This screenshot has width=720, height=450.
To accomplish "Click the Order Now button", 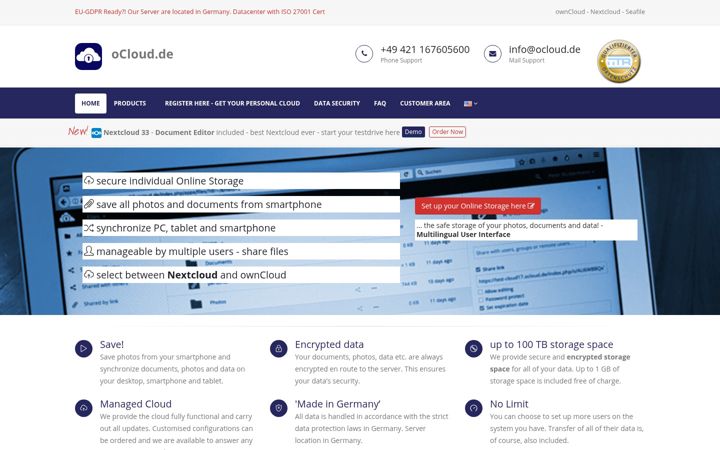I will pyautogui.click(x=447, y=132).
